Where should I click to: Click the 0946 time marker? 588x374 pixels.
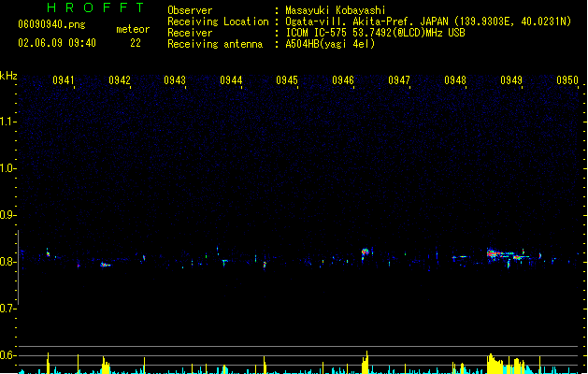click(343, 80)
